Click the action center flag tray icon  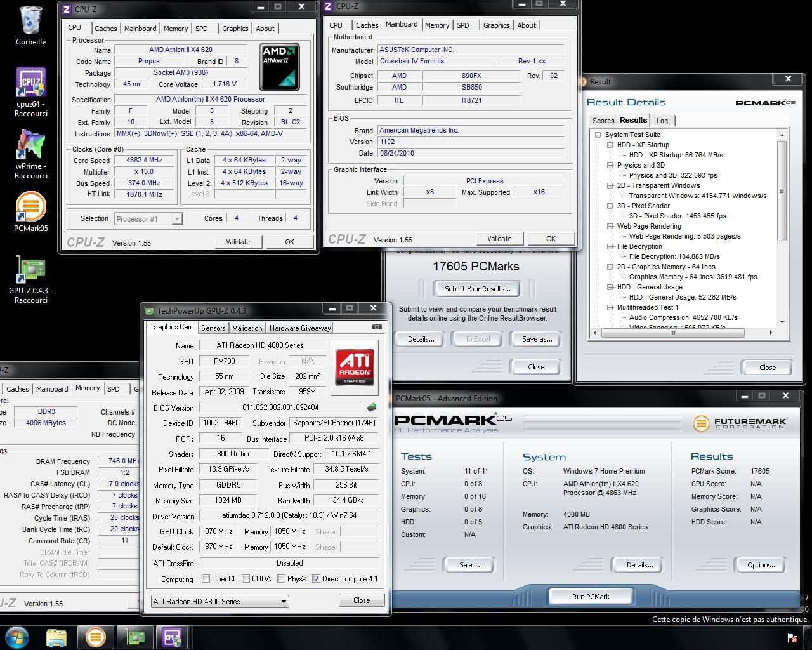tap(792, 637)
